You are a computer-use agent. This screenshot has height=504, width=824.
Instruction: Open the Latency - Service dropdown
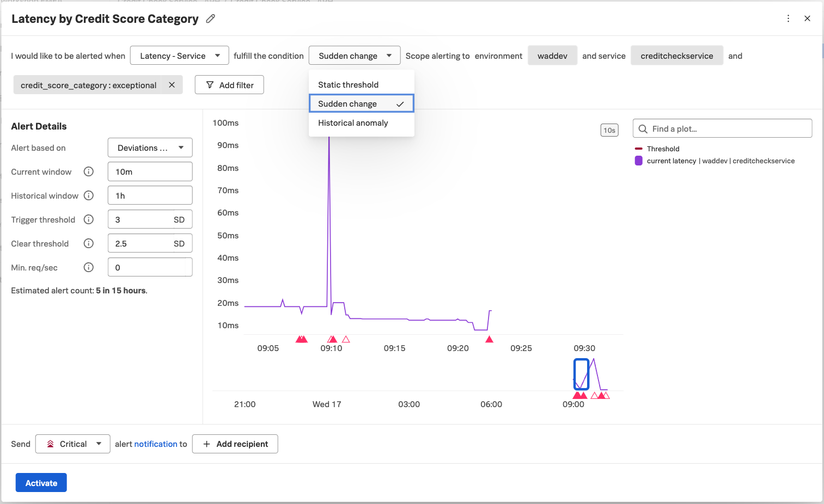tap(179, 56)
